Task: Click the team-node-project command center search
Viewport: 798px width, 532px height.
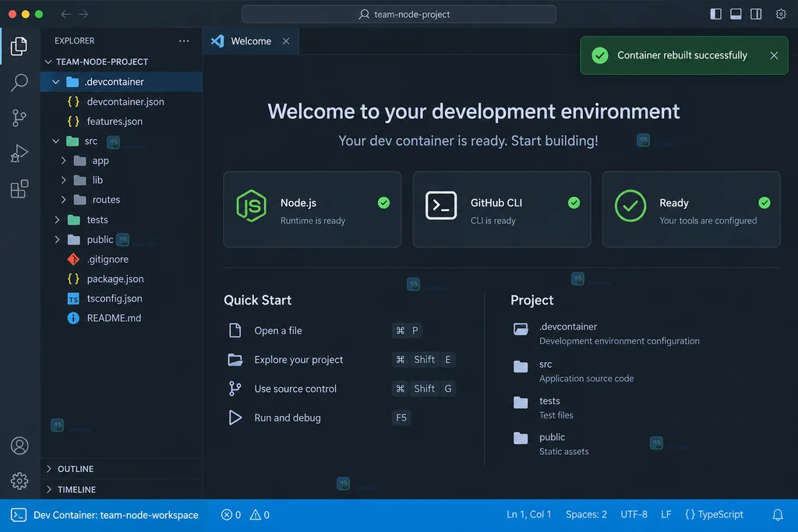Action: point(398,14)
